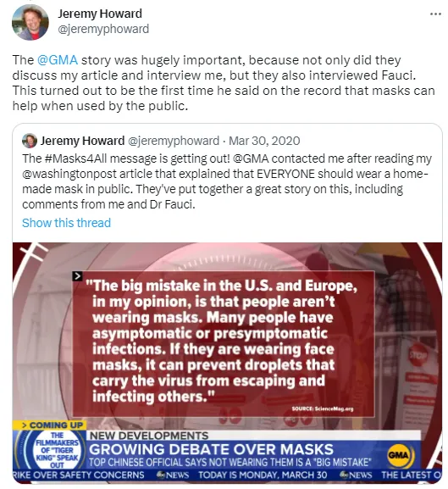Image resolution: width=448 pixels, height=489 pixels.
Task: Open the quoted tweet text body
Action: pos(227,181)
